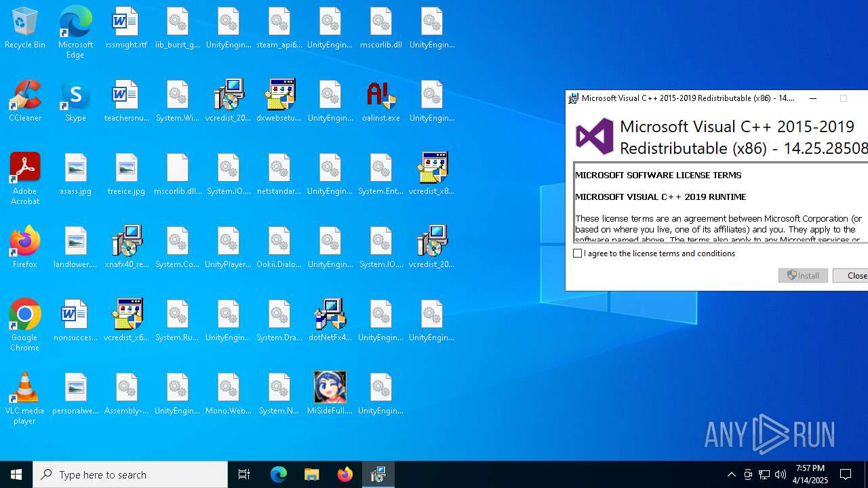
Task: Select the vcredist_x8... installer icon
Action: [x=431, y=175]
